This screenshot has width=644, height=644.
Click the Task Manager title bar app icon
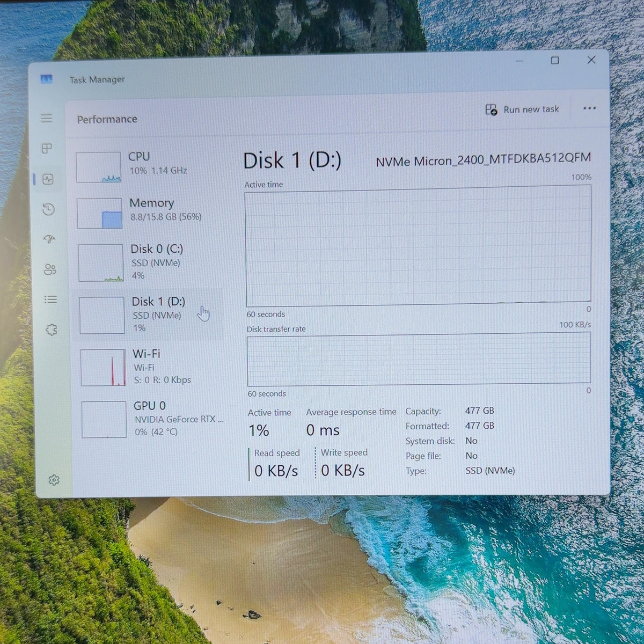[x=47, y=79]
